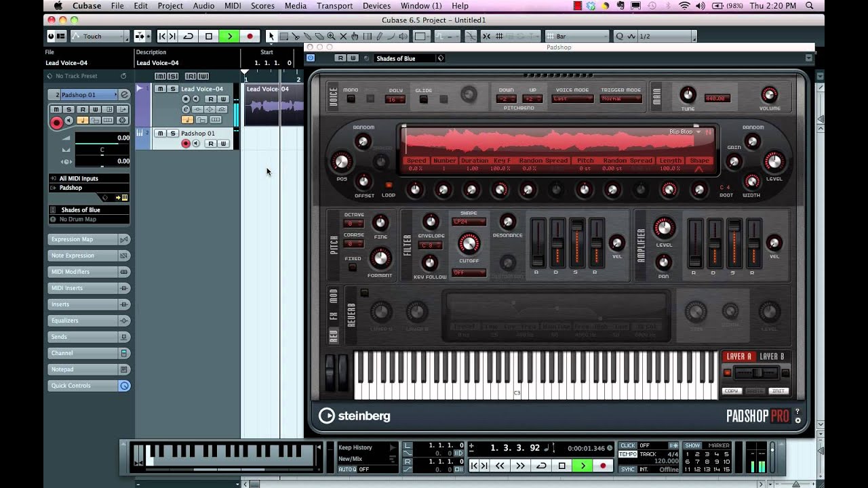Open the OCTAVE value dropdown
Screen dimensions: 868x488
click(x=354, y=224)
